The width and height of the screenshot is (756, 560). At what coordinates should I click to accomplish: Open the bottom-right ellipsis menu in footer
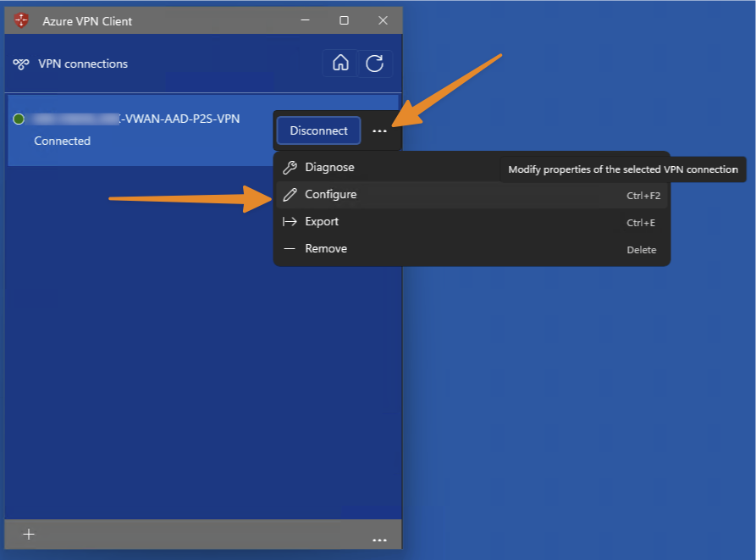379,539
